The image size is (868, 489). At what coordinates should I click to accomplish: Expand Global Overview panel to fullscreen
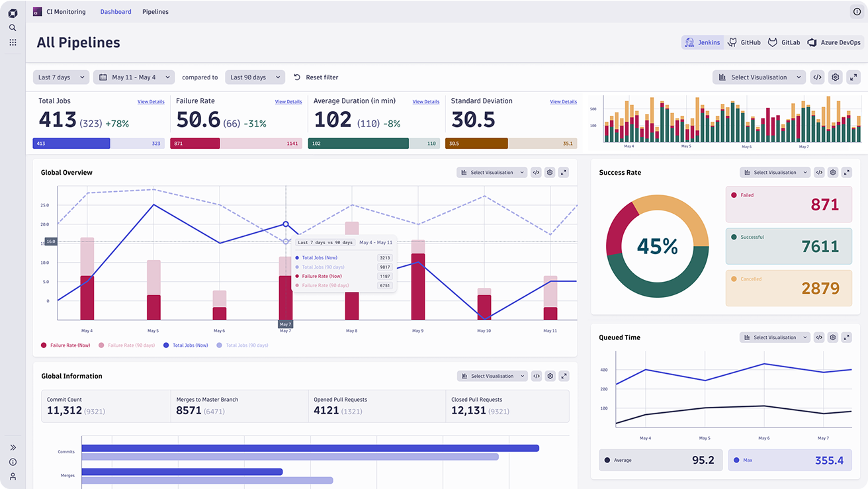click(564, 173)
